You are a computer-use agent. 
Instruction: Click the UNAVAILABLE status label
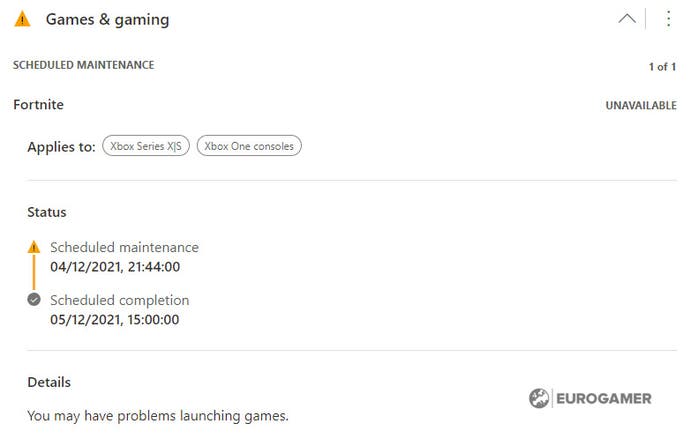641,106
